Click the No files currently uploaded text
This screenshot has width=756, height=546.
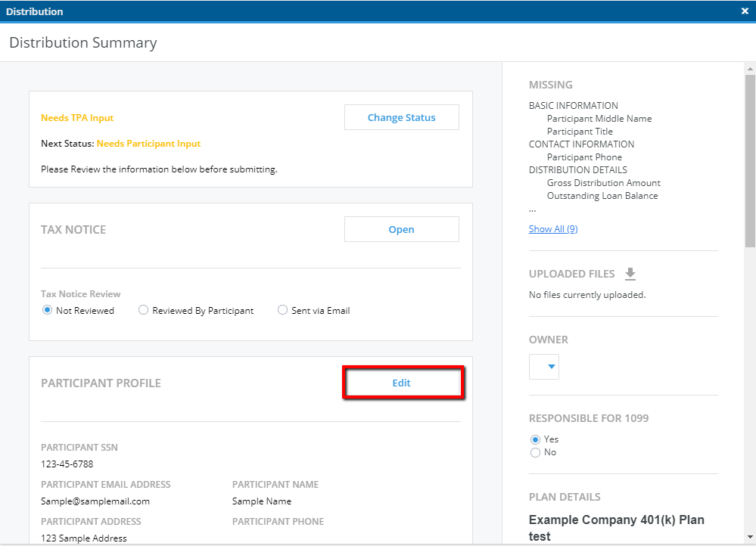pyautogui.click(x=587, y=295)
